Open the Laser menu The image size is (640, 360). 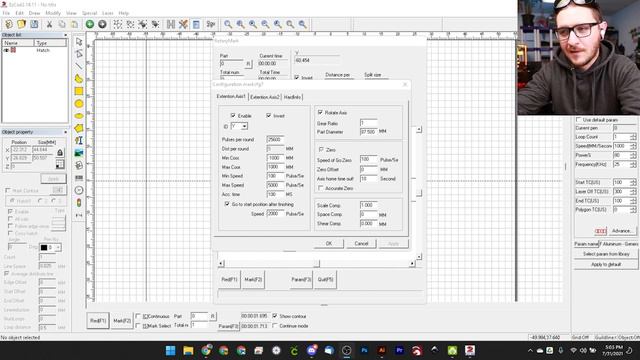(108, 13)
